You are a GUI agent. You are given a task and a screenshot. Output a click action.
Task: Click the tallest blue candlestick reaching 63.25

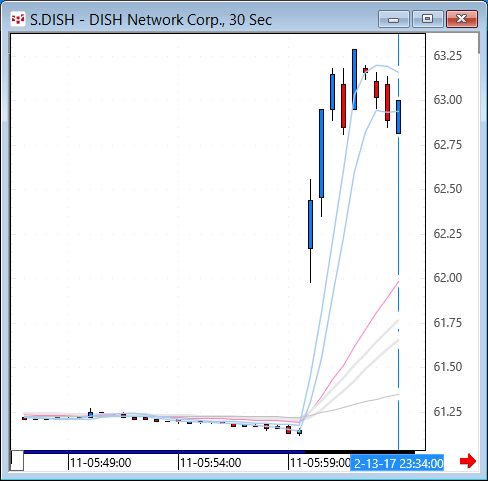click(354, 79)
